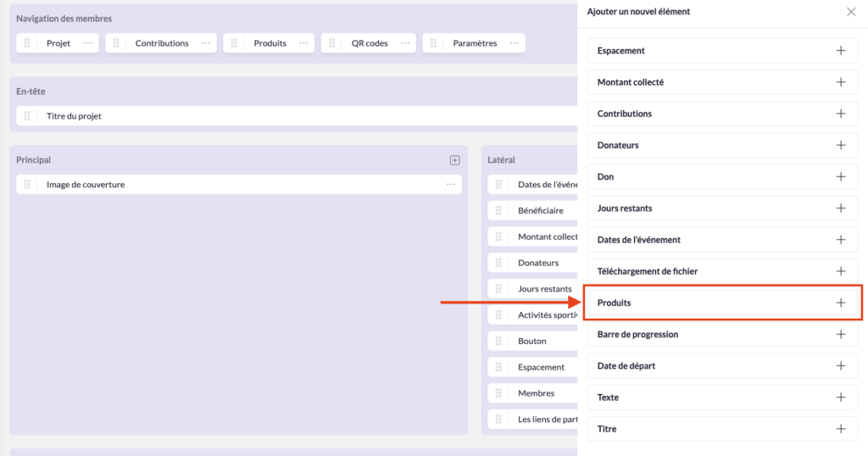Image resolution: width=868 pixels, height=456 pixels.
Task: Select the QR codes navigation item
Action: (370, 43)
